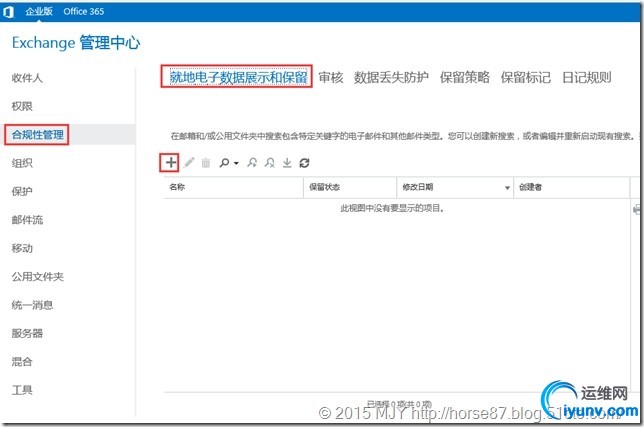This screenshot has width=644, height=427.
Task: Click 企业版 in the top bar
Action: click(x=39, y=11)
